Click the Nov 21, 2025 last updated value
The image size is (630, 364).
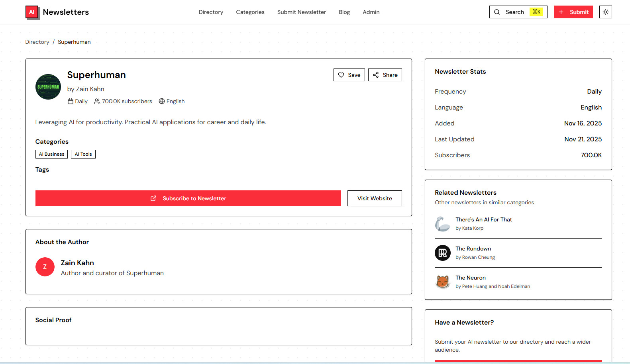(583, 139)
